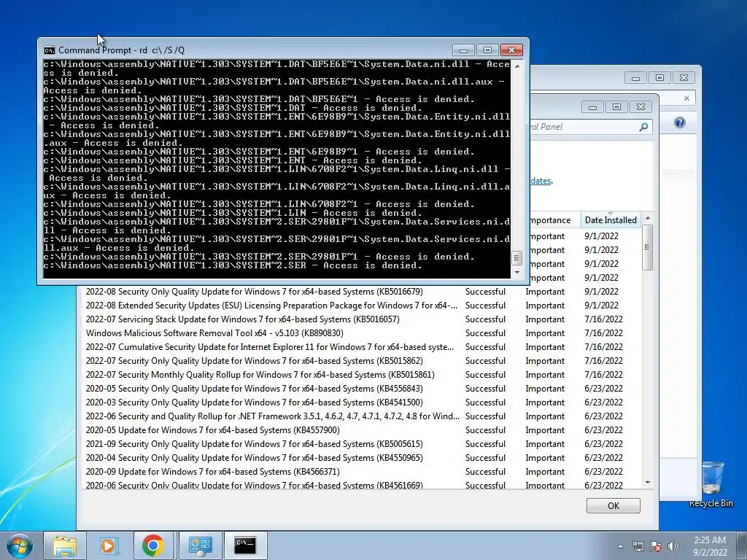Open Action Center flag tray icon

[656, 546]
